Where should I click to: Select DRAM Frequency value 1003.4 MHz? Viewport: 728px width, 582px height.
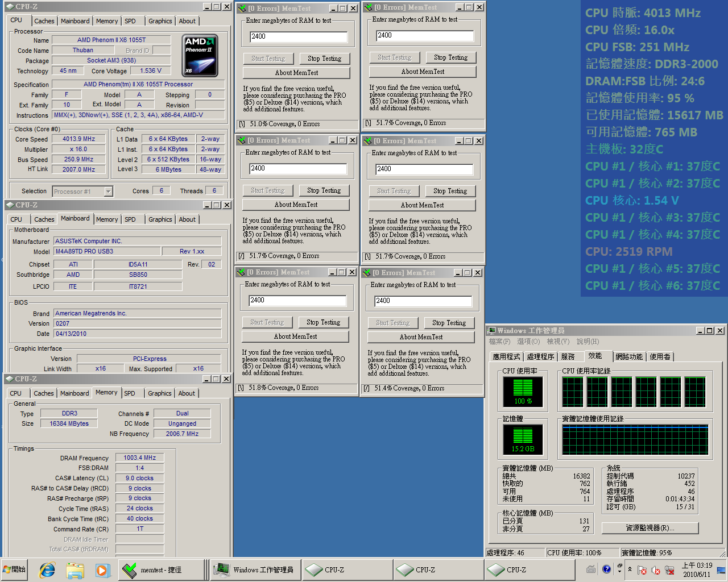(140, 458)
